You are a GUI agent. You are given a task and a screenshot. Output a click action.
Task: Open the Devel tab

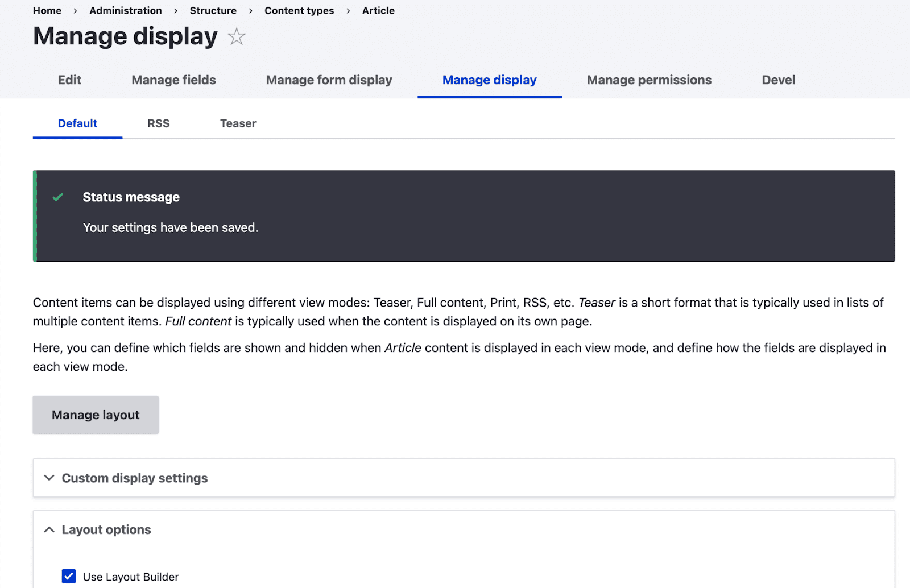pos(778,80)
